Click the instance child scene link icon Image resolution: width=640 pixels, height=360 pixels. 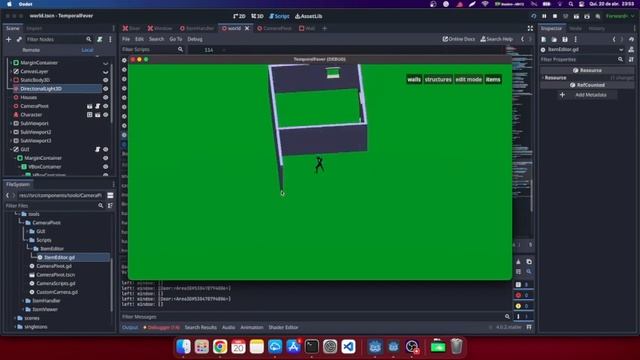pyautogui.click(x=19, y=40)
